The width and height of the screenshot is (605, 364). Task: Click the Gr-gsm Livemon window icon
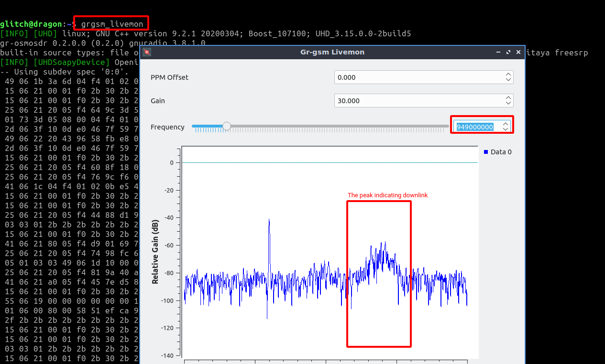click(x=147, y=52)
